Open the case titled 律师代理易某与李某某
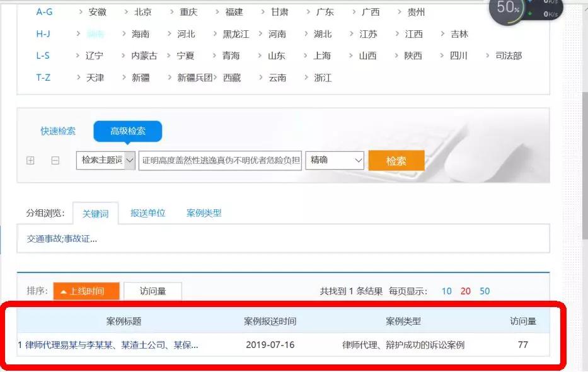The width and height of the screenshot is (588, 372). coord(105,345)
